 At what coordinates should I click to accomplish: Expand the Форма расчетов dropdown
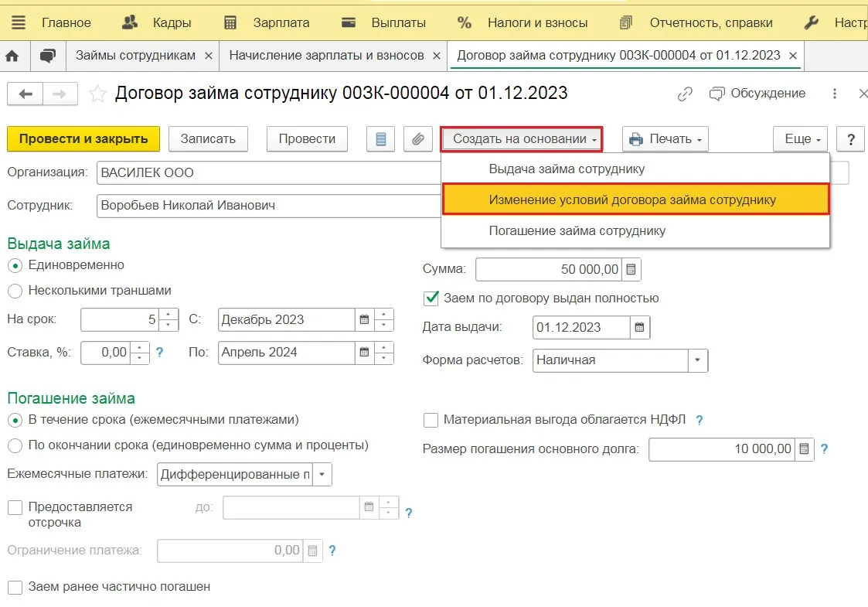pos(698,360)
